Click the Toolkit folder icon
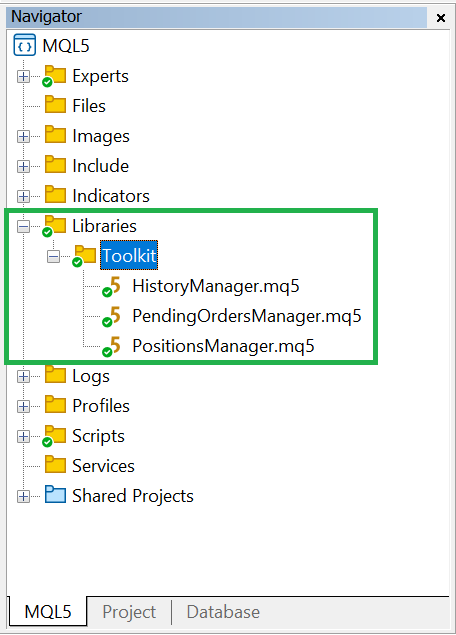The width and height of the screenshot is (456, 635). [84, 256]
